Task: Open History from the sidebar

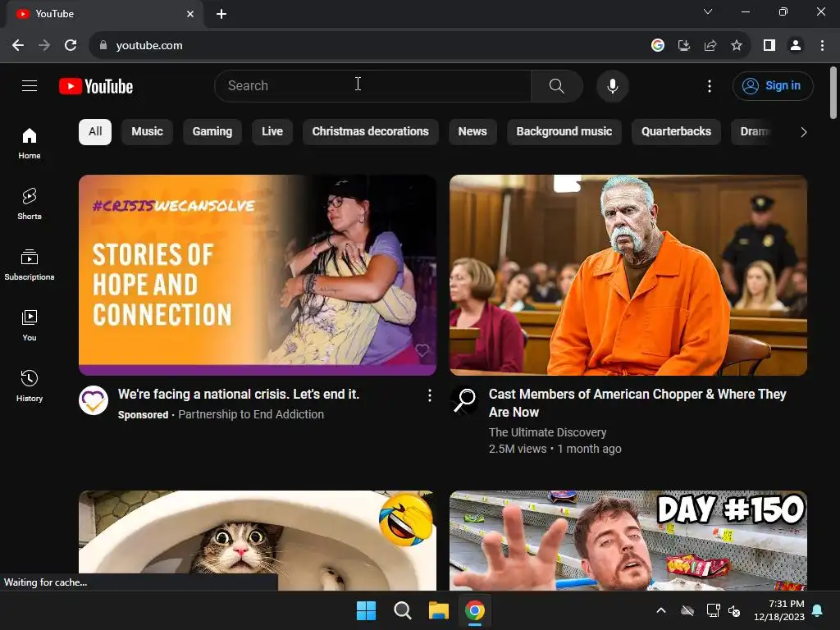Action: (30, 386)
